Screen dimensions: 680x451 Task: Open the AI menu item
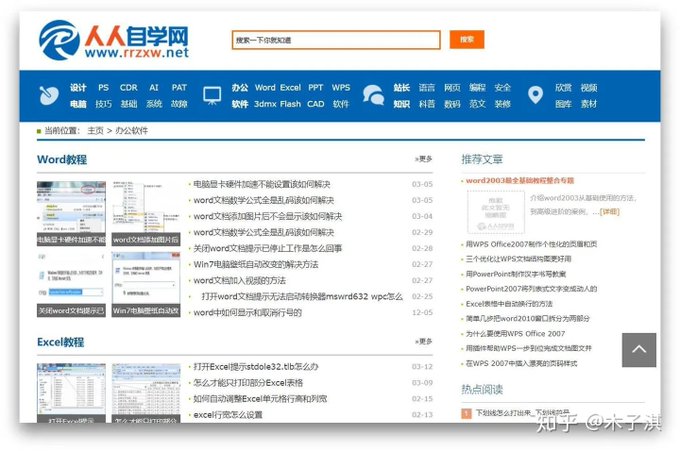[154, 88]
